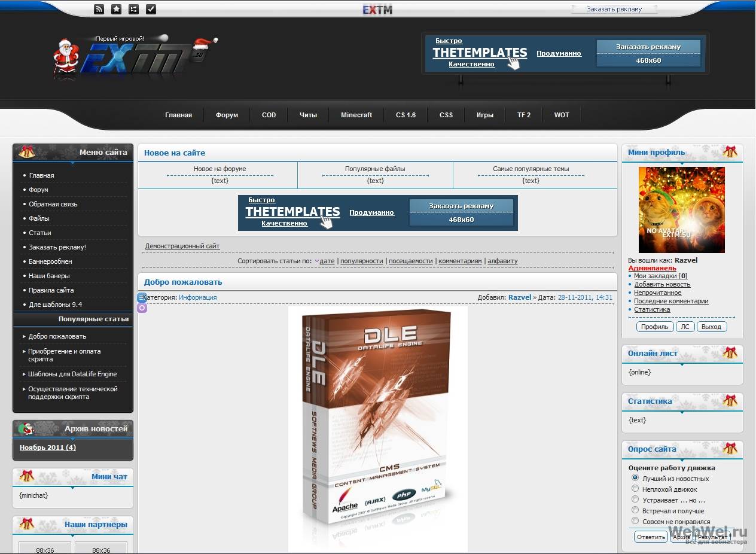Open "Шаблоны для DataLife Engine" popular article
756x554 pixels.
[x=72, y=374]
